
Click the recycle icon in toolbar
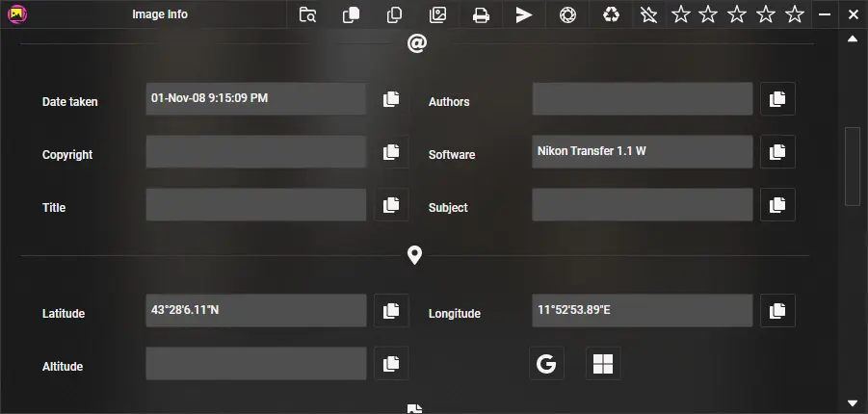611,14
